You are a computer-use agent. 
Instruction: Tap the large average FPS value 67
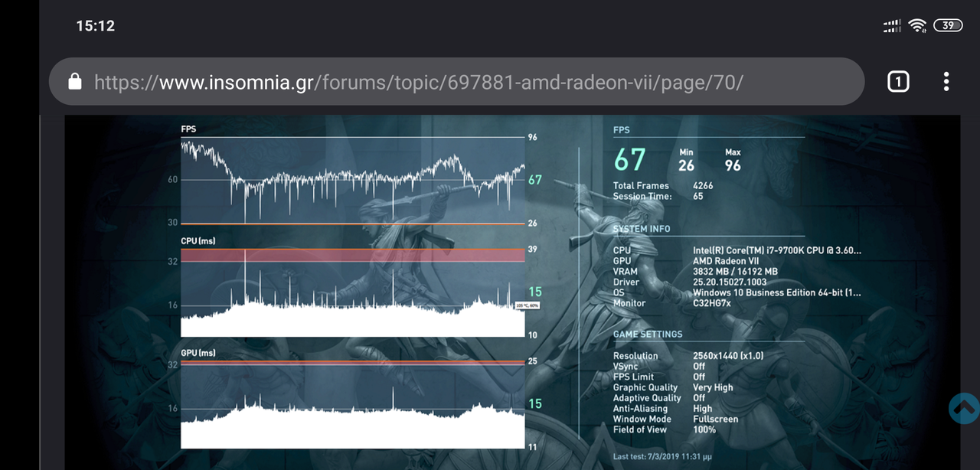[x=630, y=160]
